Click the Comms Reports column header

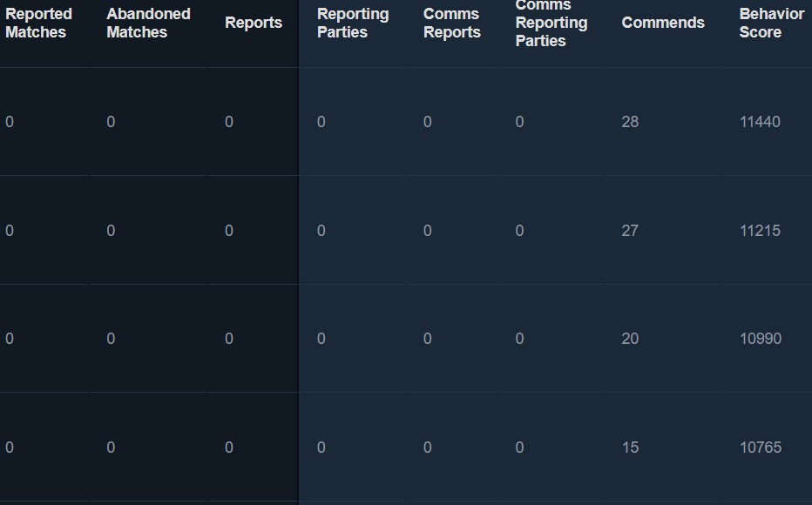pos(452,23)
